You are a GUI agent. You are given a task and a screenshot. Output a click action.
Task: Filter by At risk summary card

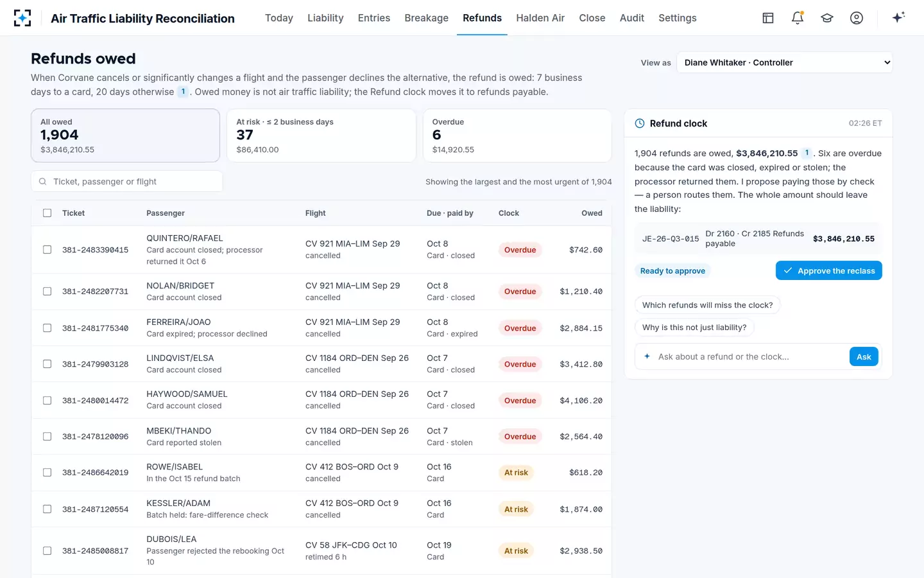[x=321, y=136]
